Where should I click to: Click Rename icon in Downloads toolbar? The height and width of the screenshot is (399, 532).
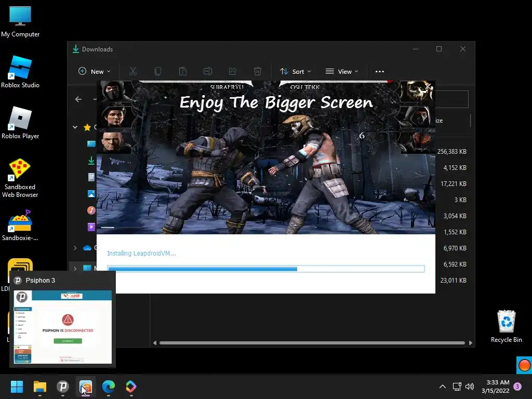click(208, 71)
